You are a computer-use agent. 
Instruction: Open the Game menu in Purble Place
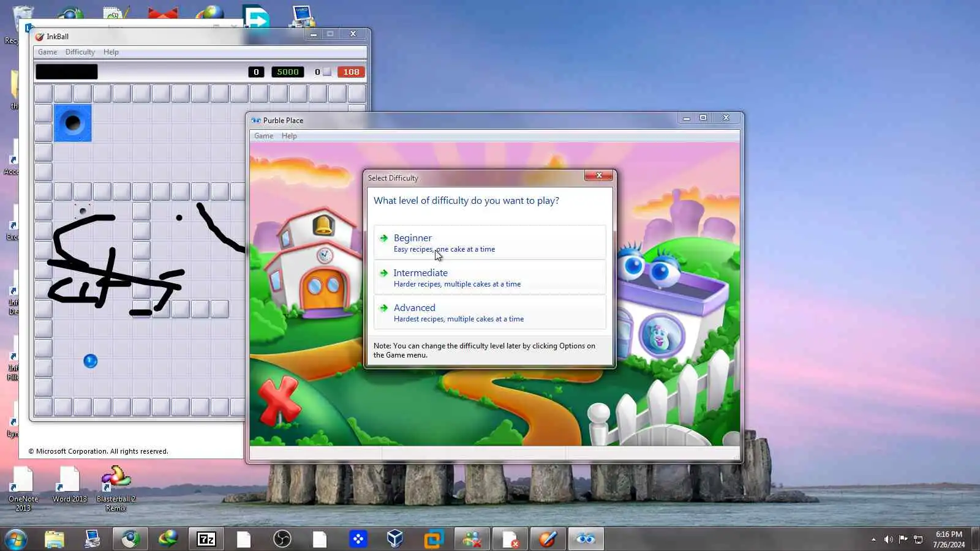pos(264,136)
